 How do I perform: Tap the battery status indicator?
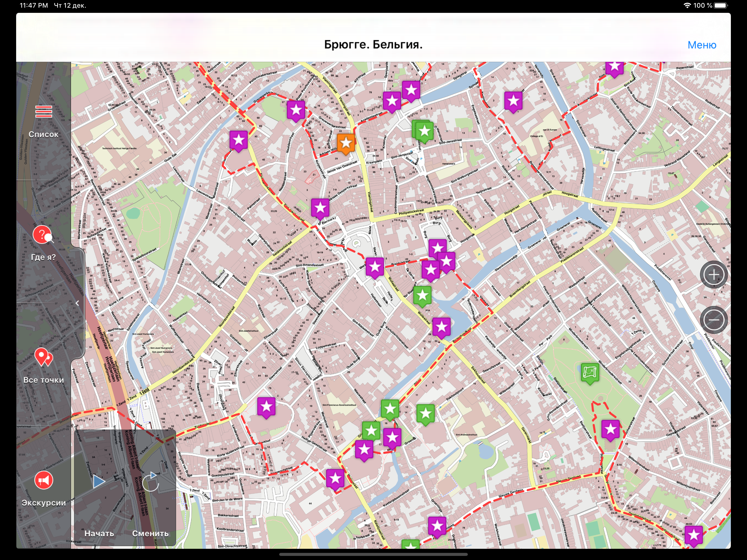[721, 5]
